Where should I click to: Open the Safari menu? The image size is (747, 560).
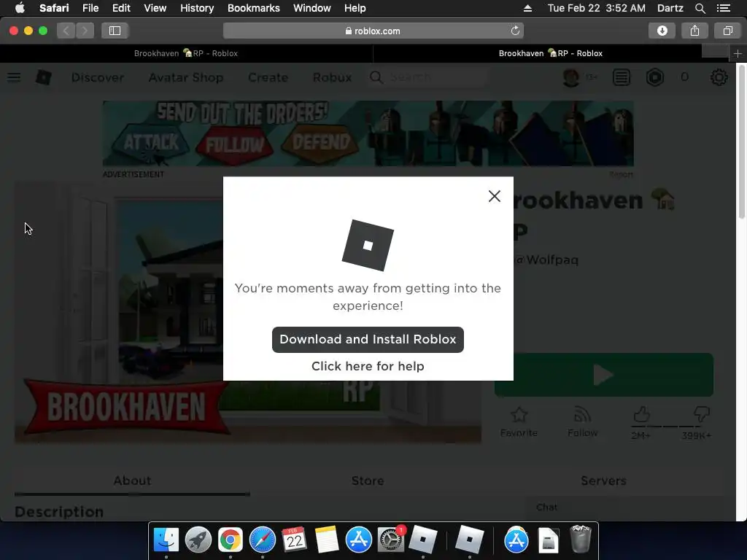pyautogui.click(x=54, y=8)
